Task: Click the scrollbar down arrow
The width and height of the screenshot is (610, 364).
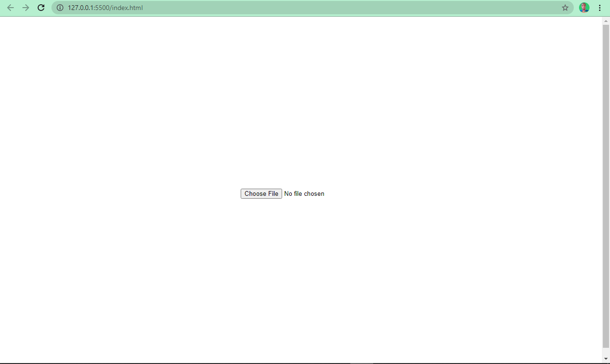Action: [606, 358]
